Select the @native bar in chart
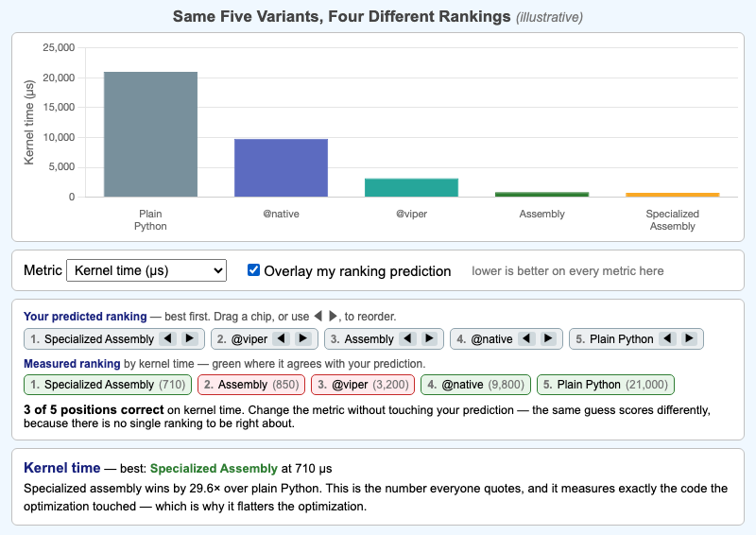The width and height of the screenshot is (756, 535). click(x=281, y=168)
